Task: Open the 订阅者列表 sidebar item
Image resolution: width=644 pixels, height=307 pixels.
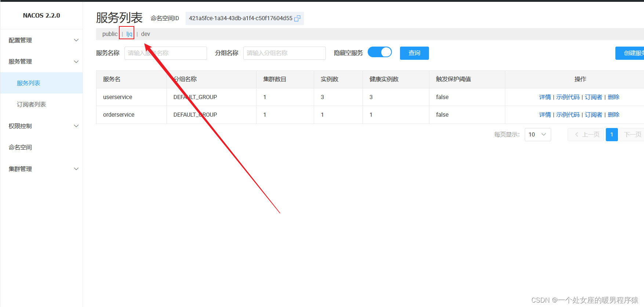Action: pos(41,105)
